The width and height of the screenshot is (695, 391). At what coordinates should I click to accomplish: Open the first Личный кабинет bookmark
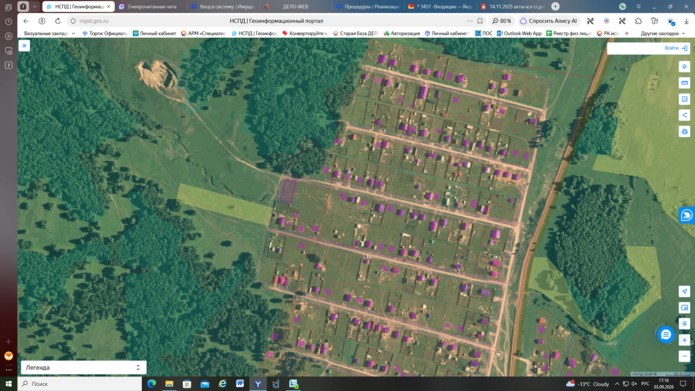pos(155,33)
